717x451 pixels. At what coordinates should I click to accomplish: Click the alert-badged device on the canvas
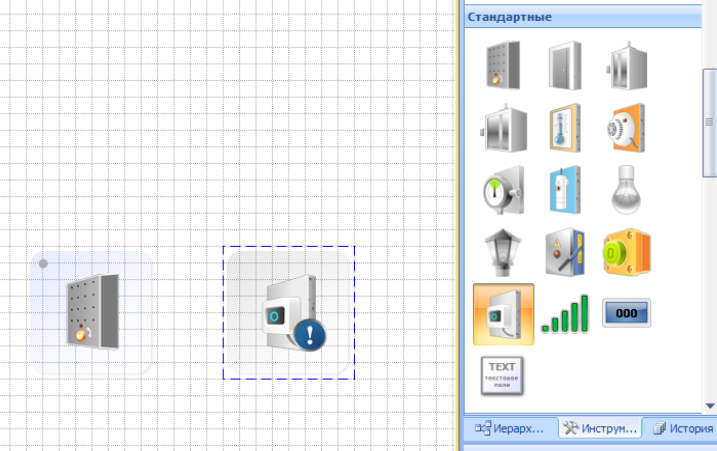tap(288, 313)
